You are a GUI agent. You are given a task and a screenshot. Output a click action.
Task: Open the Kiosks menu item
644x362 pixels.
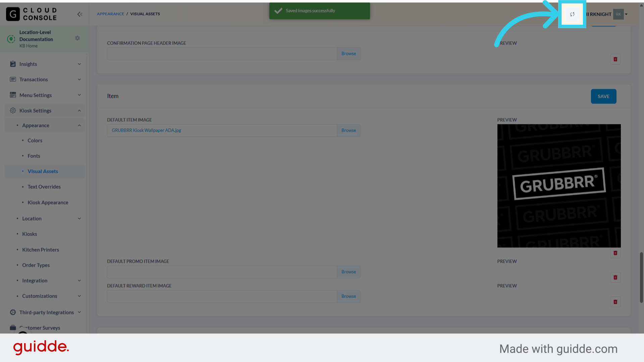tap(30, 234)
